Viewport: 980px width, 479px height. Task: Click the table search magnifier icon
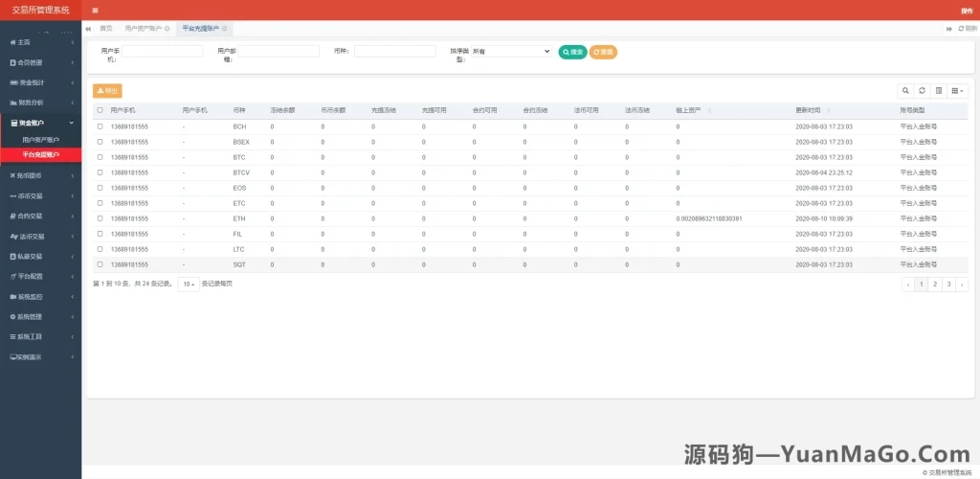pos(905,91)
